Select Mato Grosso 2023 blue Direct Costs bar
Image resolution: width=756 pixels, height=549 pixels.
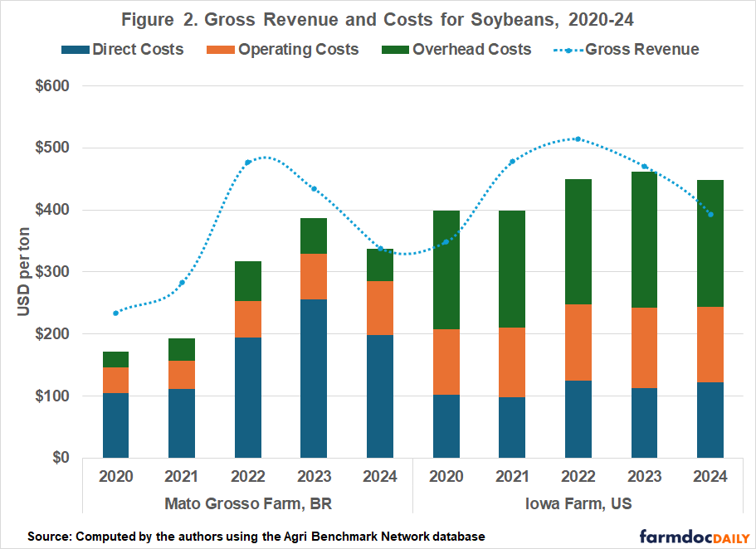(314, 378)
